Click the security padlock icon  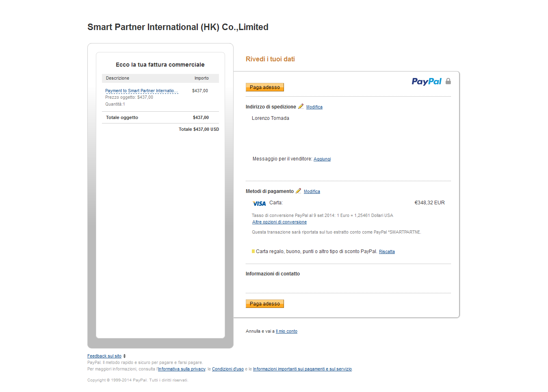coord(448,81)
